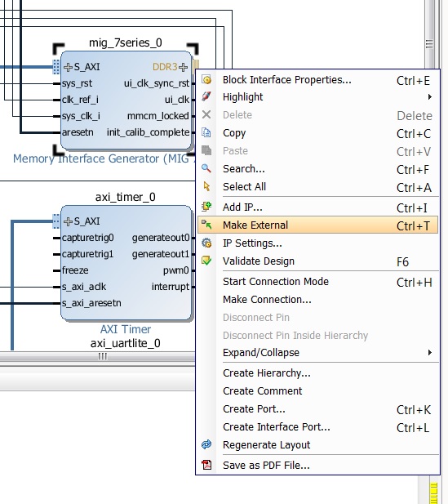Select the mig_7series_0 block title
Viewport: 448px width, 504px height.
pyautogui.click(x=125, y=42)
